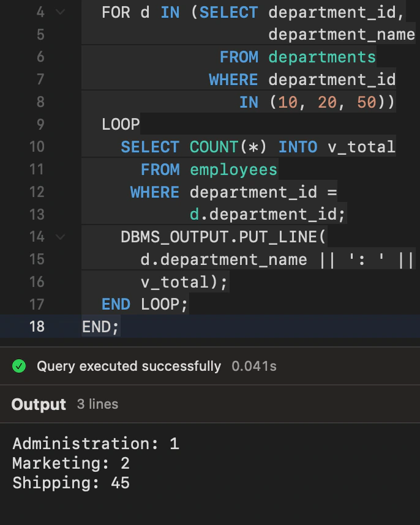The width and height of the screenshot is (420, 525).
Task: Click the 'WHERE' keyword on line 12
Action: point(155,192)
